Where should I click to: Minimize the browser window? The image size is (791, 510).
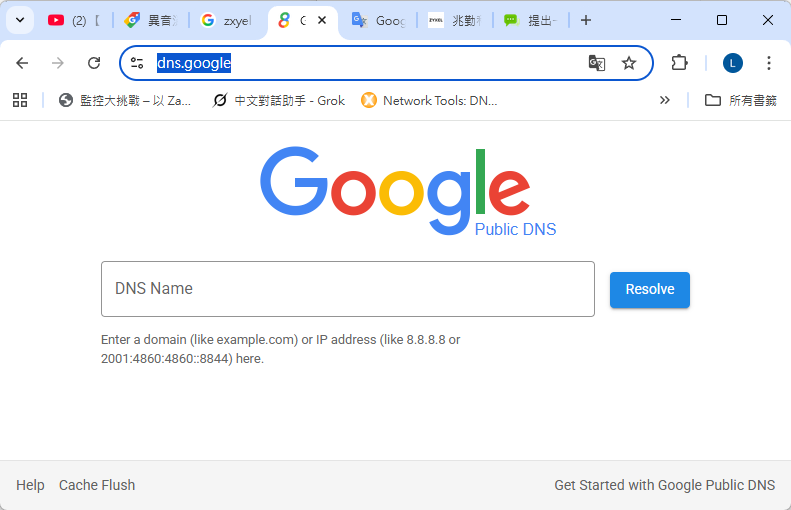click(x=676, y=20)
